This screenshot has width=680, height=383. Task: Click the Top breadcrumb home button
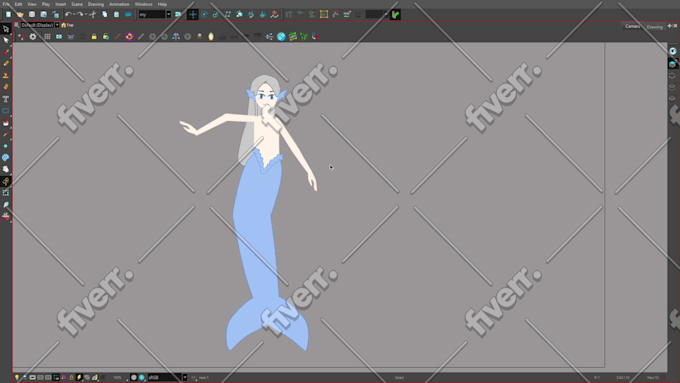pos(67,25)
